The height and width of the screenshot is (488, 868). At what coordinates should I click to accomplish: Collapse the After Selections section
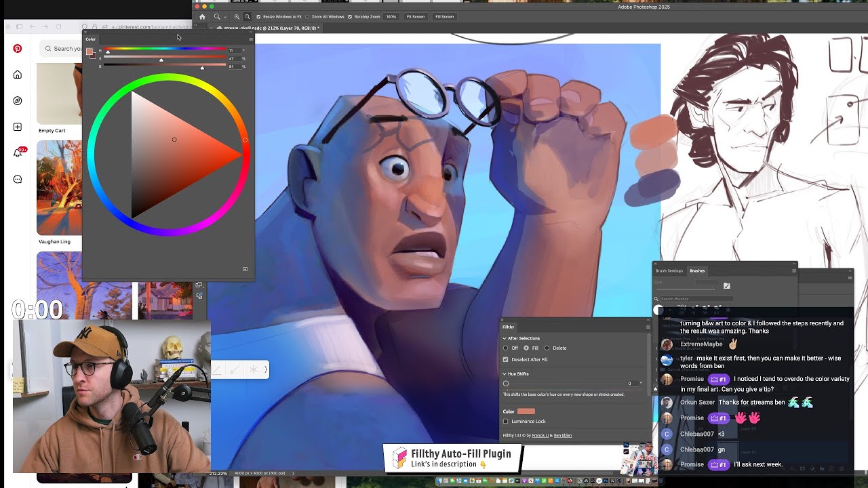click(x=505, y=338)
